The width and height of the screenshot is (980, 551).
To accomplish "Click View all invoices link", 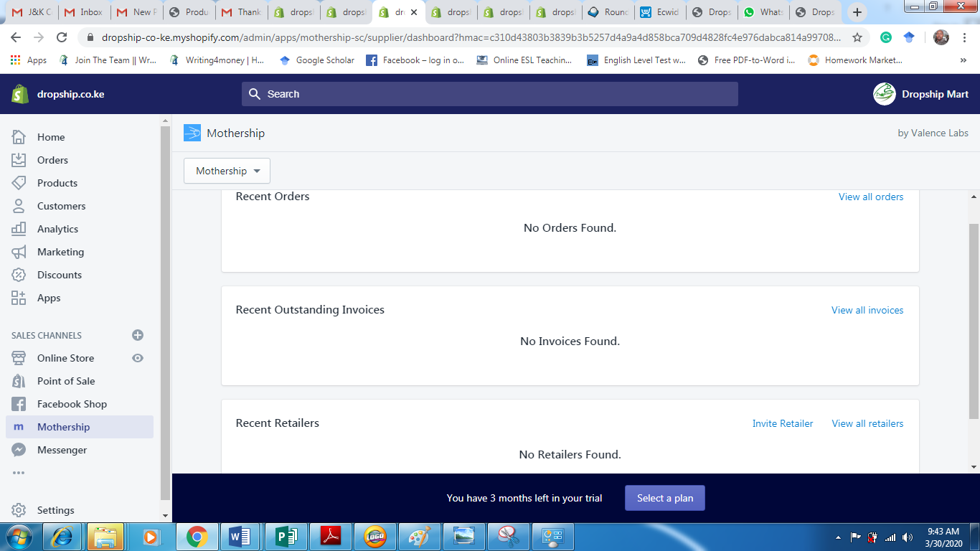I will [x=867, y=310].
